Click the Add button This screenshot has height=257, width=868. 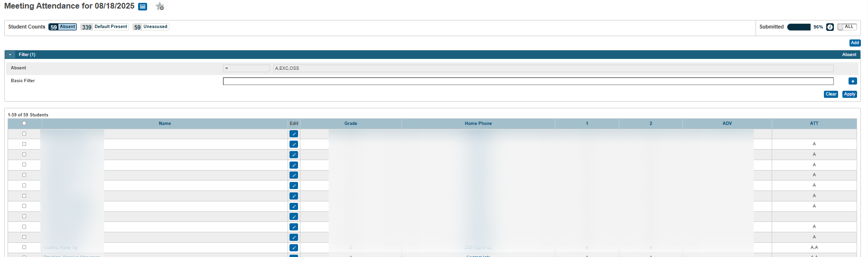point(855,43)
